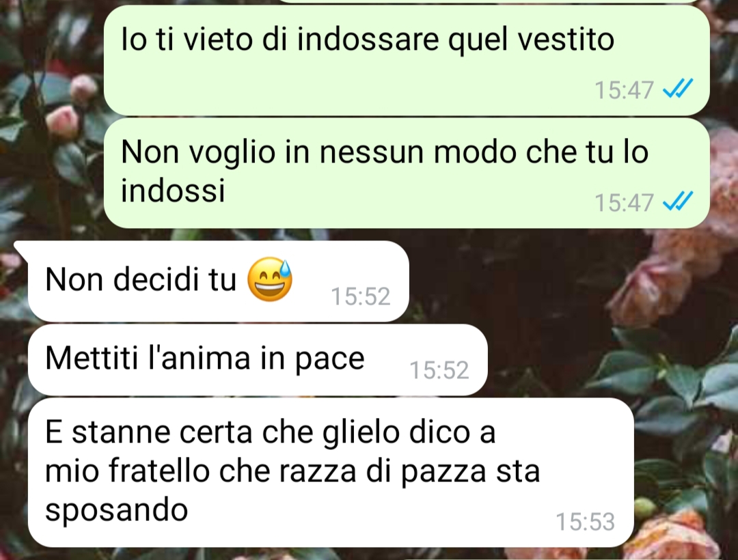Click the blue double-check on 'indossi' message

[678, 201]
